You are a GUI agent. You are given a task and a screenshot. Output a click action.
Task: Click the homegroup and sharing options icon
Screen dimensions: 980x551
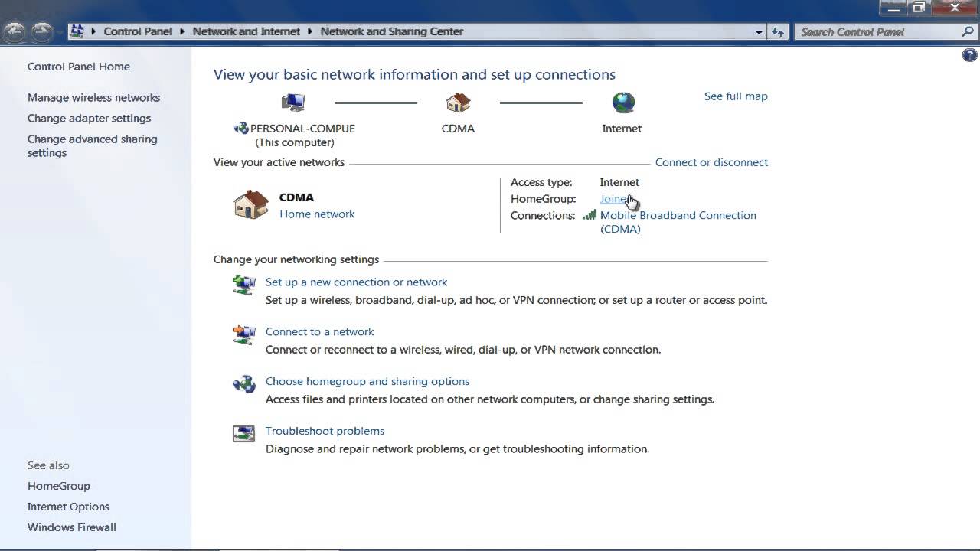243,383
